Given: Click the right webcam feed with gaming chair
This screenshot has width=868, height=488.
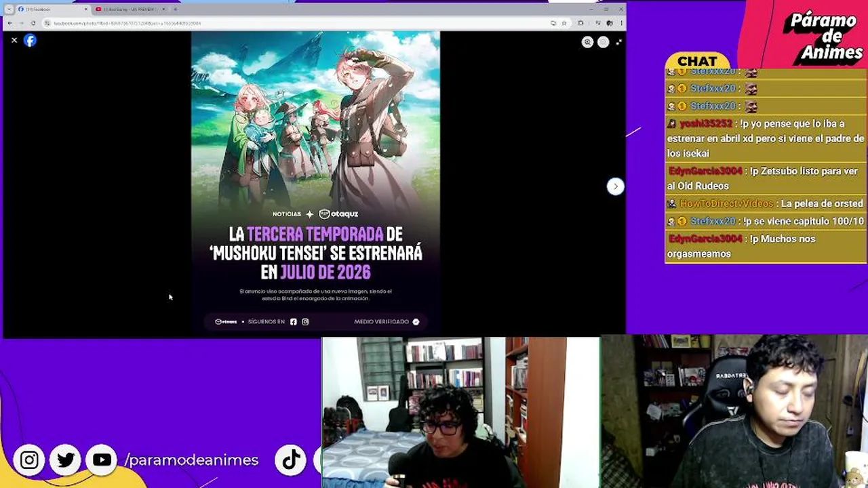Looking at the screenshot, I should point(734,411).
